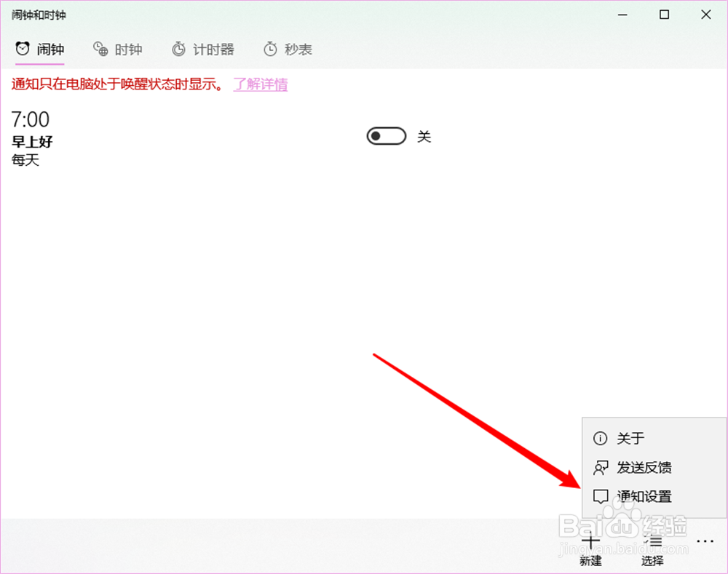The width and height of the screenshot is (728, 574).
Task: Select the timer icon on 计时器 tab
Action: [x=178, y=49]
